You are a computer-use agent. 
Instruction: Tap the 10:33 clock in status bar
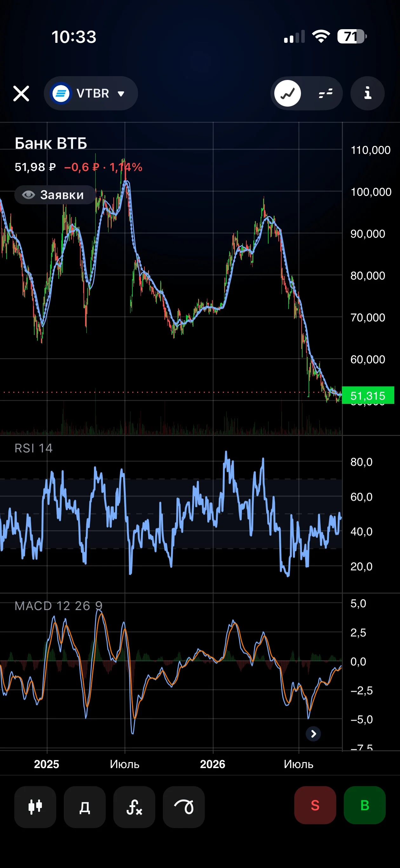(x=74, y=37)
